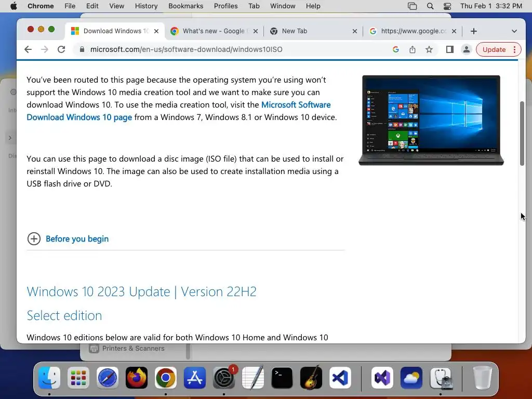Image resolution: width=532 pixels, height=399 pixels.
Task: Switch to the New Tab tab
Action: pyautogui.click(x=313, y=31)
